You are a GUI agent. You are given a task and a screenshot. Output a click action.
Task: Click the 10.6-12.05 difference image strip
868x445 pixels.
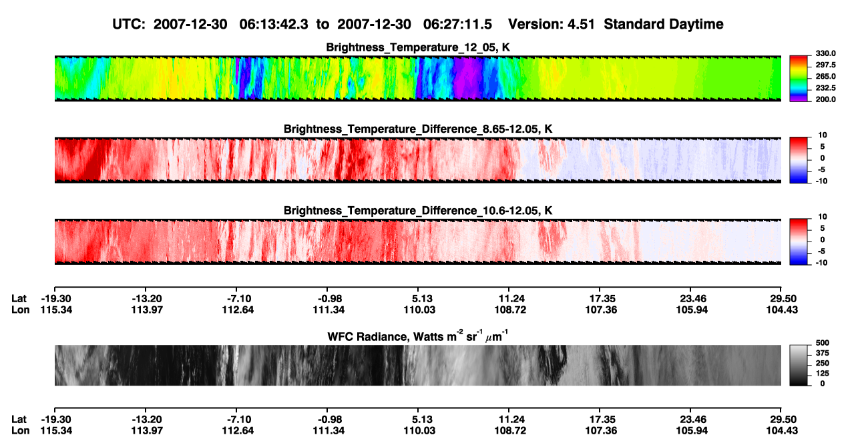pos(418,242)
